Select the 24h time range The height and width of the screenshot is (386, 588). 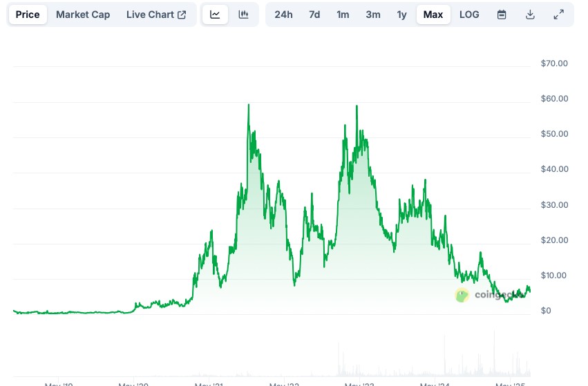pyautogui.click(x=283, y=15)
